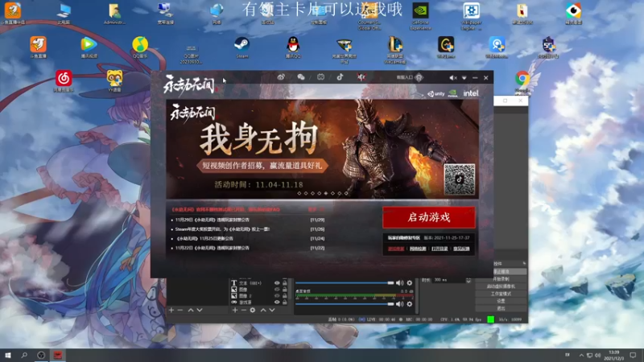This screenshot has width=644, height=362.
Task: Open the GeForce Experience desktop icon
Action: pos(420,16)
